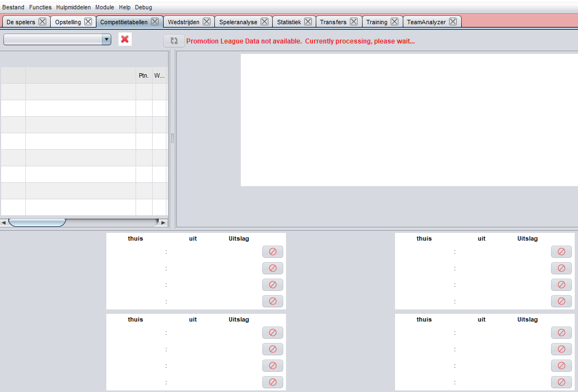Screen dimensions: 578x392
Task: Click 'thuis' header in top-right fixtures panel
Action: pyautogui.click(x=424, y=238)
